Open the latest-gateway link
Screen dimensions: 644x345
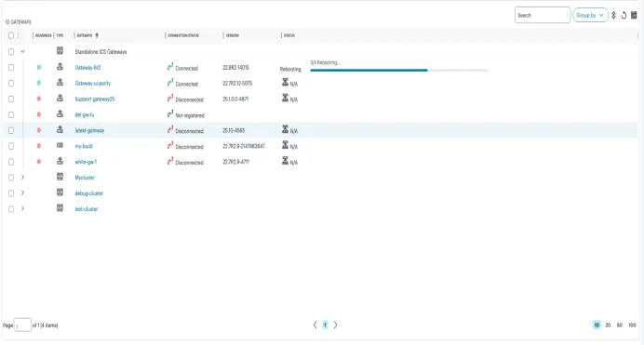(89, 130)
